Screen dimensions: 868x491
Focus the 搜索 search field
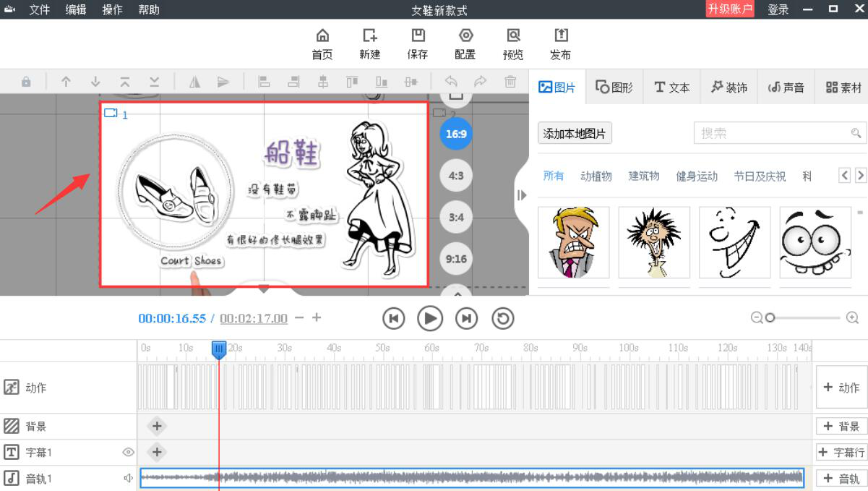780,133
